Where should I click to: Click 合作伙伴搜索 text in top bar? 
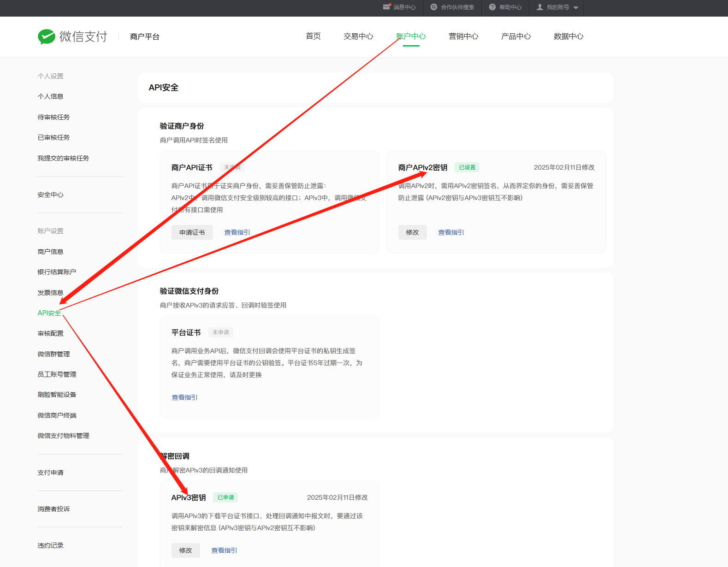(457, 7)
